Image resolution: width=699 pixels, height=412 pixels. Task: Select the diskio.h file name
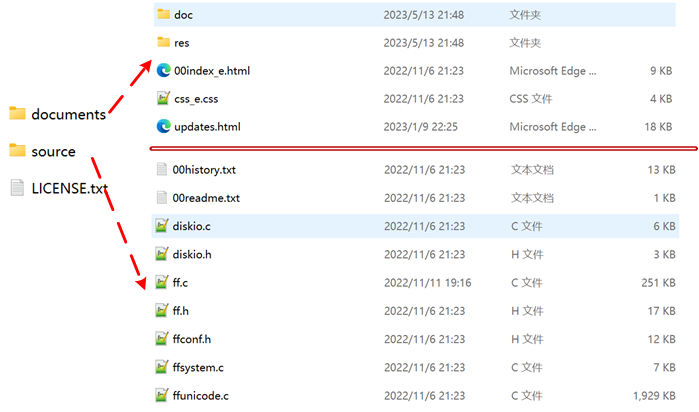192,255
